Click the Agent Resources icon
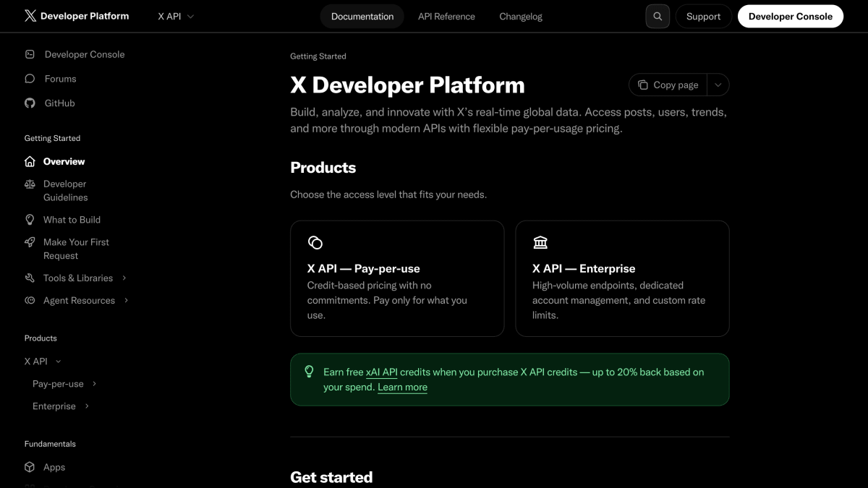This screenshot has width=868, height=488. pyautogui.click(x=30, y=301)
